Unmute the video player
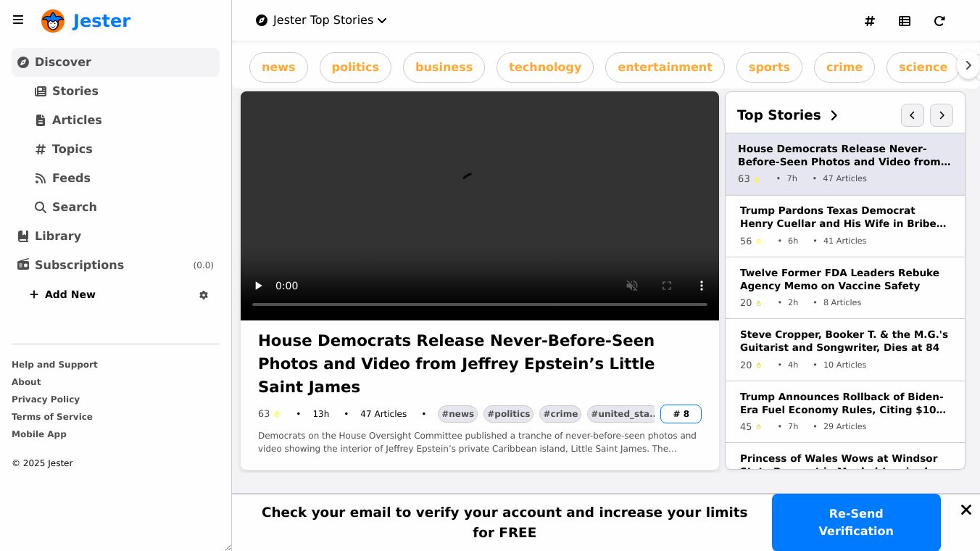 632,286
